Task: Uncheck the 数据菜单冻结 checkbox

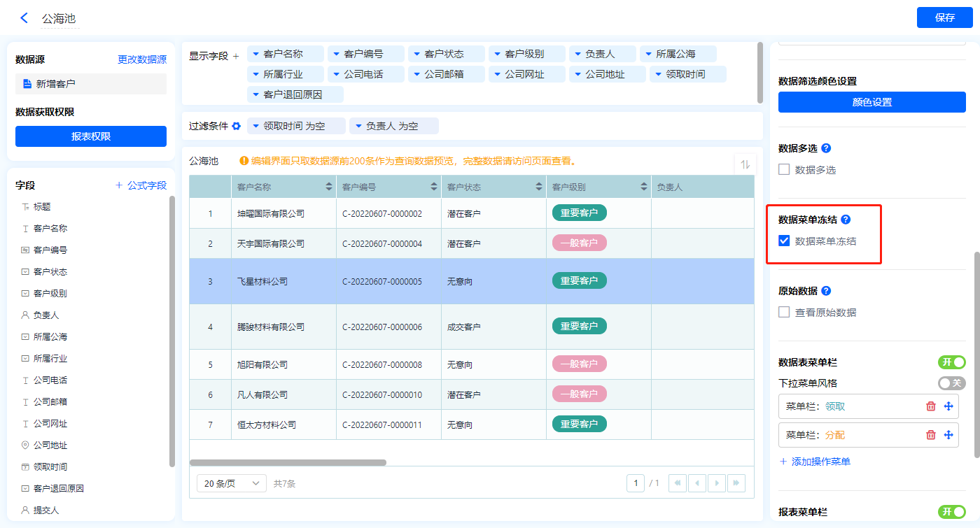Action: coord(784,241)
